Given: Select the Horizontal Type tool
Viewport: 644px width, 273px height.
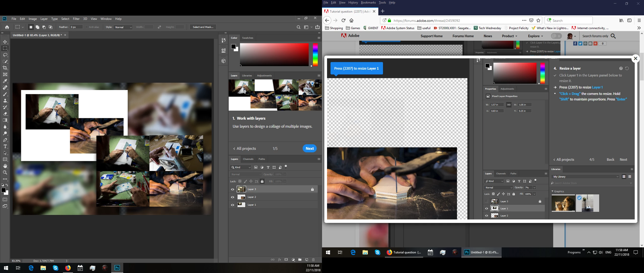Looking at the screenshot, I should pos(5,147).
